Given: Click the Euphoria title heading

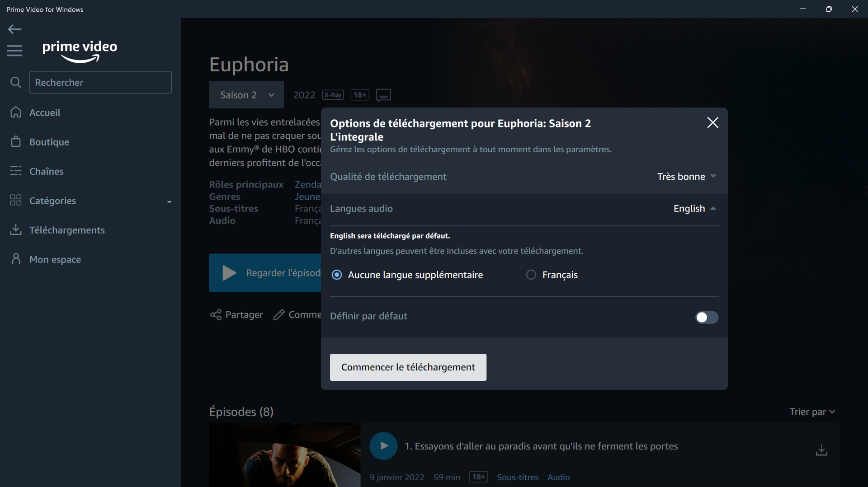Looking at the screenshot, I should (249, 64).
